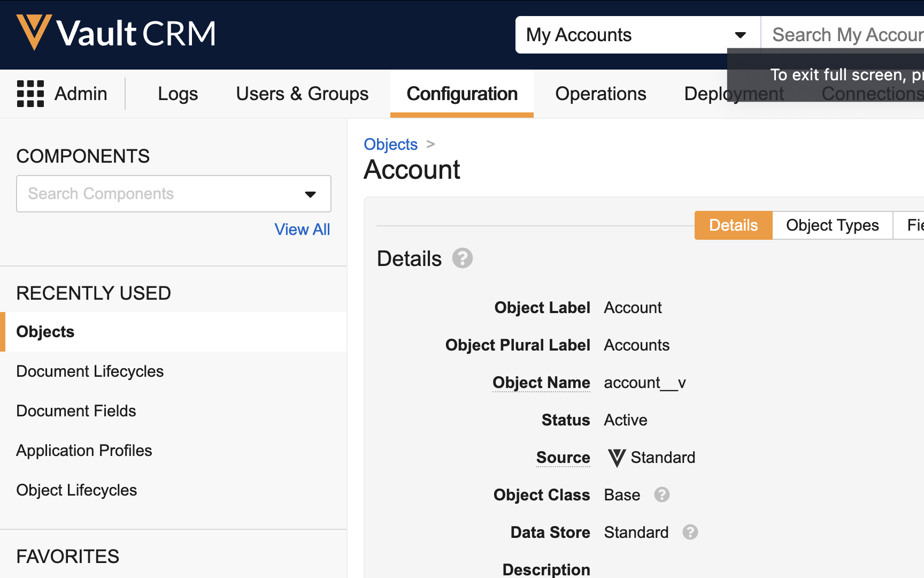
Task: Click the View All link
Action: (x=302, y=229)
